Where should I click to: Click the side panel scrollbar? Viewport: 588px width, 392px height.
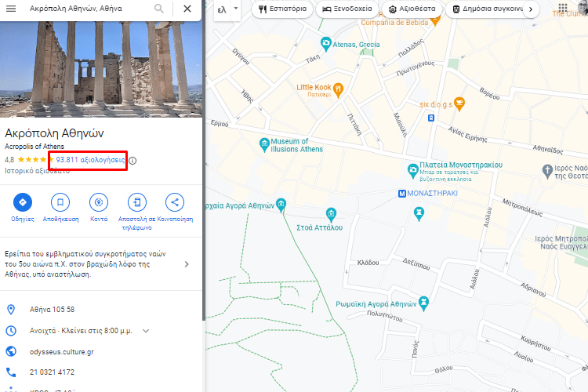204,161
